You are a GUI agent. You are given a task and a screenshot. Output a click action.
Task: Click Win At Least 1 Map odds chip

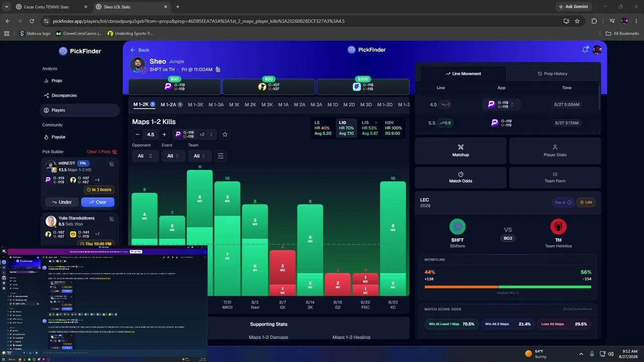[451, 324]
